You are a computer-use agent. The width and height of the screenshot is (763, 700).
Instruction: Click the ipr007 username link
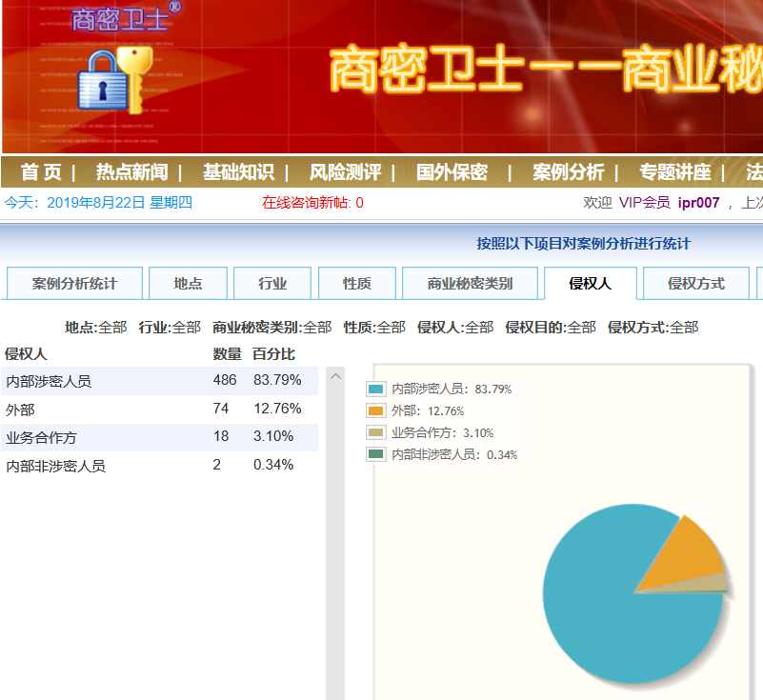click(x=698, y=202)
